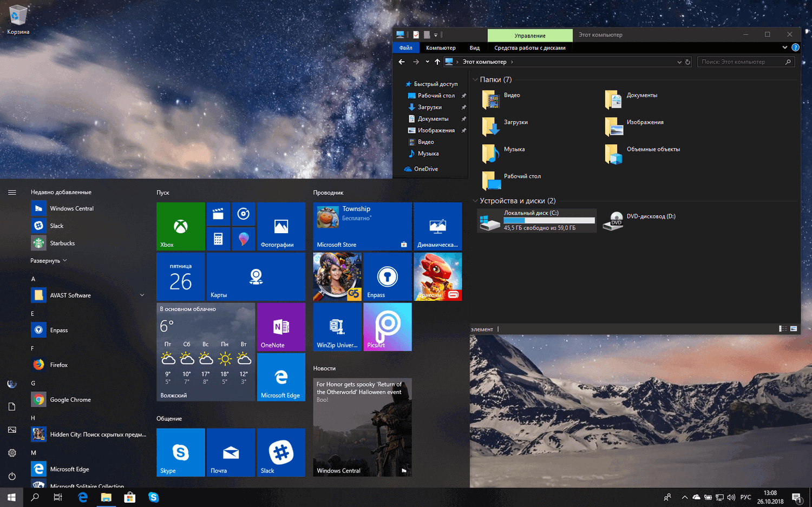Open Maps from the Start menu tiles
The width and height of the screenshot is (812, 507).
click(x=256, y=276)
